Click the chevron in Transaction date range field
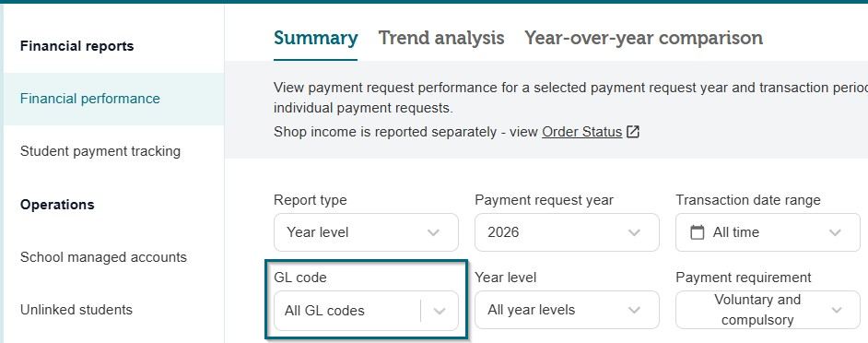The image size is (868, 343). click(836, 232)
